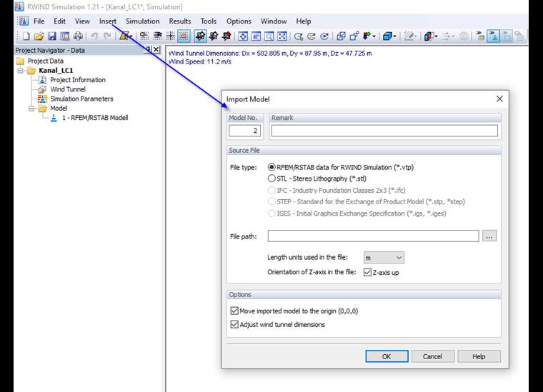Open the yellow parallelogram icon dropdown arrow
This screenshot has width=543, height=392.
131,36
